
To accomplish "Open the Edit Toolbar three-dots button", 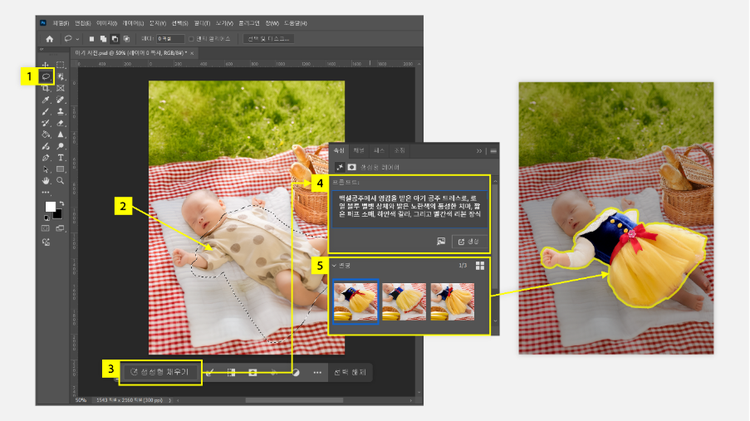I will (45, 192).
